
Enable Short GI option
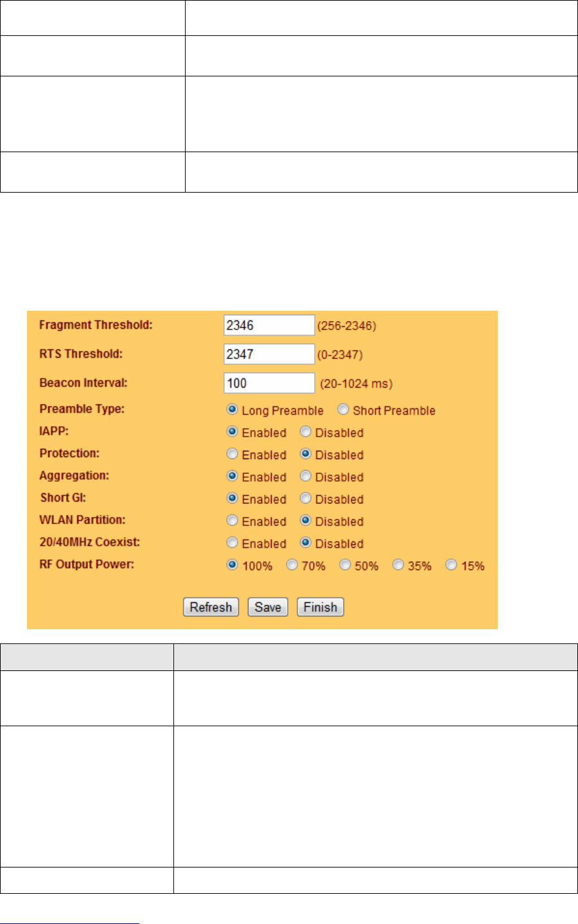[232, 498]
